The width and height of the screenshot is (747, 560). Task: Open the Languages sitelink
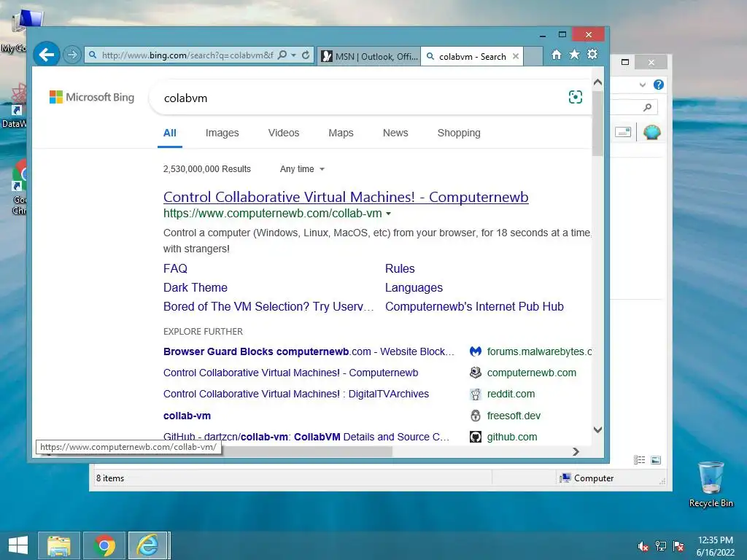(x=414, y=287)
